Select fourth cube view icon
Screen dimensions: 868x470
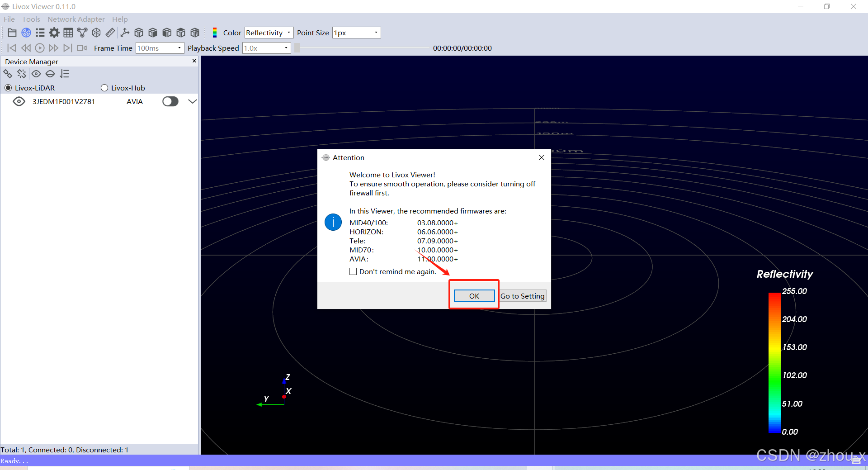click(181, 33)
